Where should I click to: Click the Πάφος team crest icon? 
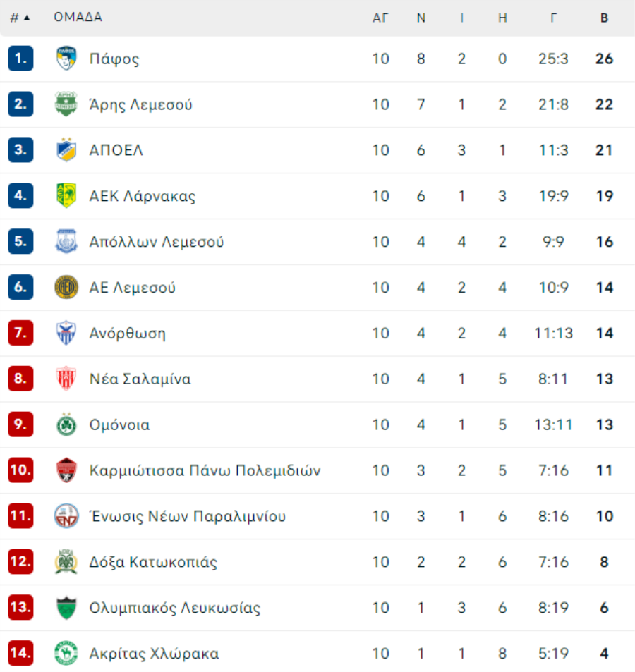pos(66,59)
